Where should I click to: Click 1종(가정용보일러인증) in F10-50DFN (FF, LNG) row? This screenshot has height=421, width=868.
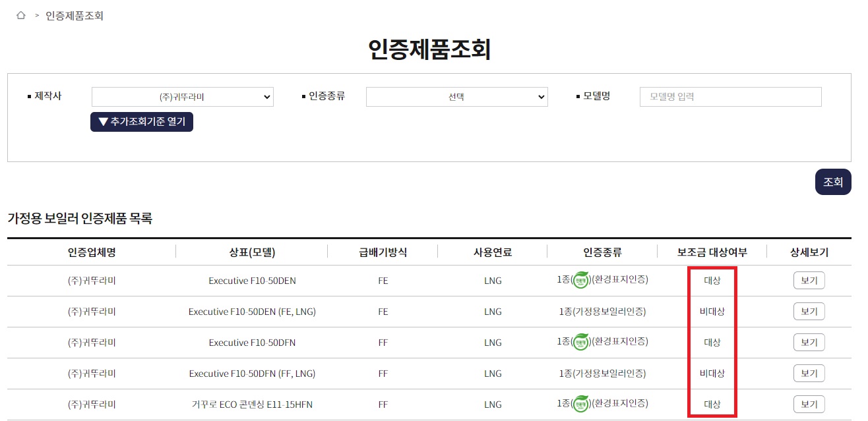point(602,374)
